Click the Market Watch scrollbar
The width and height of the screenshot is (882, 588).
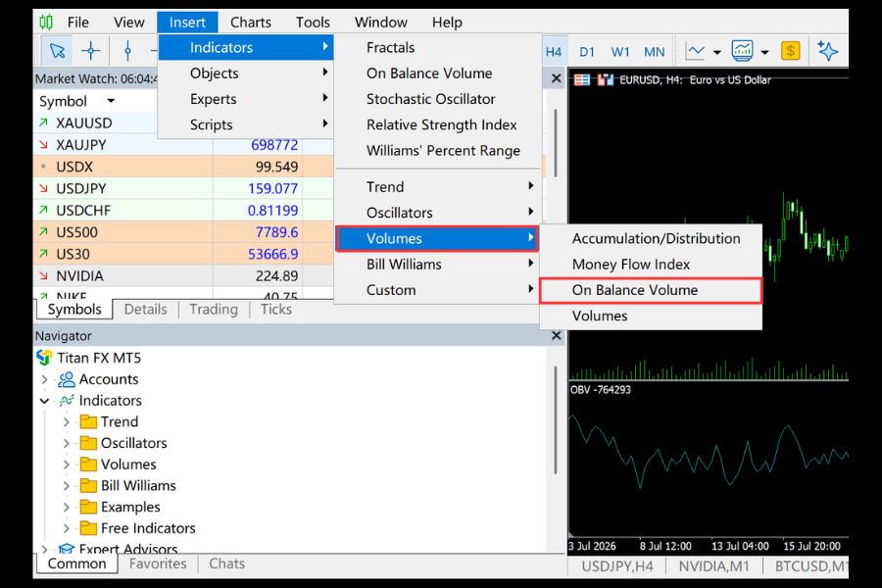pyautogui.click(x=556, y=143)
